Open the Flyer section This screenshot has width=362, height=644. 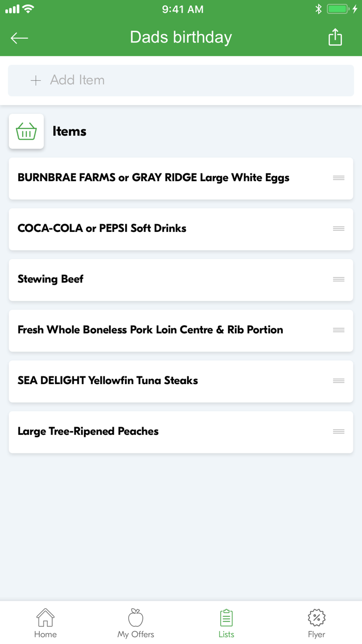coord(316,622)
